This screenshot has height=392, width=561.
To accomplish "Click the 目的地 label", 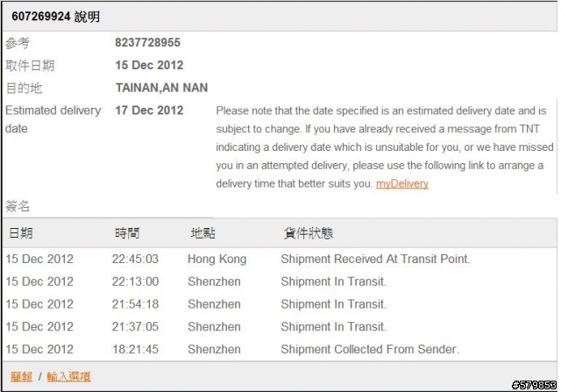I will pos(24,88).
